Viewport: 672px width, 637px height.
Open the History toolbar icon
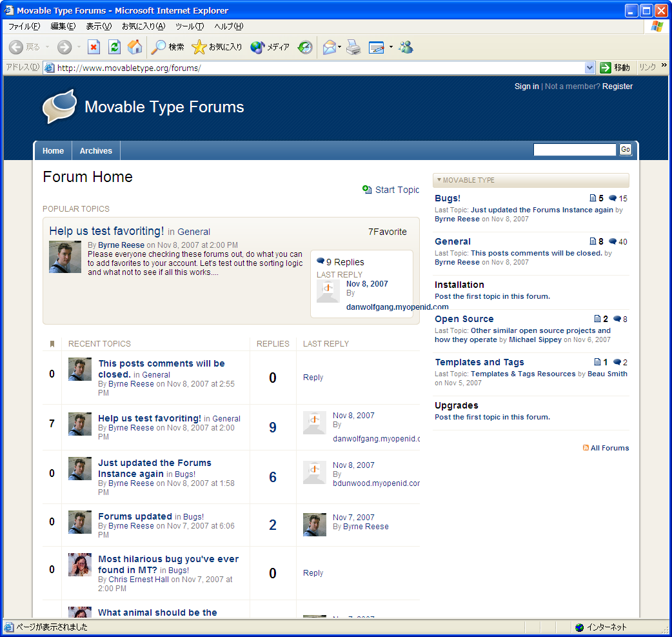pyautogui.click(x=305, y=47)
